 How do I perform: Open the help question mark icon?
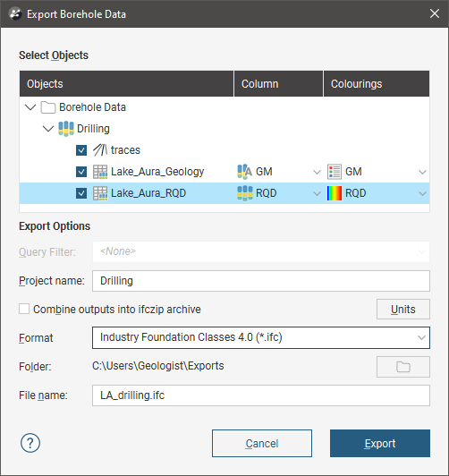(x=30, y=443)
